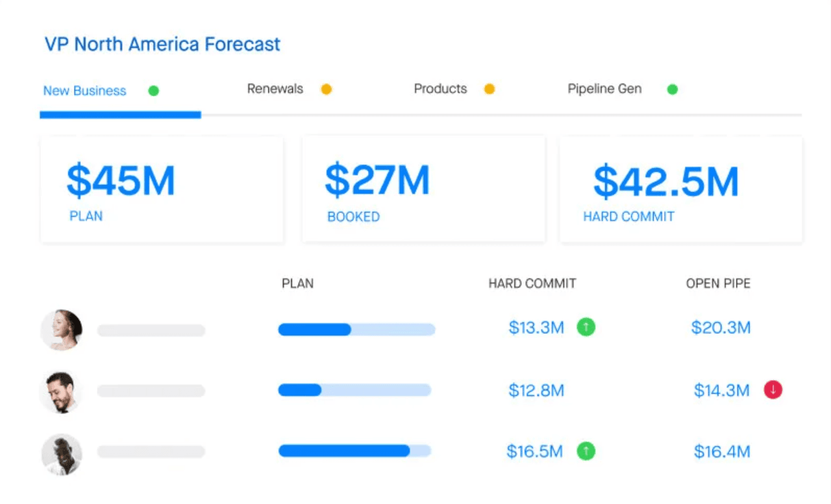Click orange status dot next to Renewals
831x504 pixels.
[327, 90]
